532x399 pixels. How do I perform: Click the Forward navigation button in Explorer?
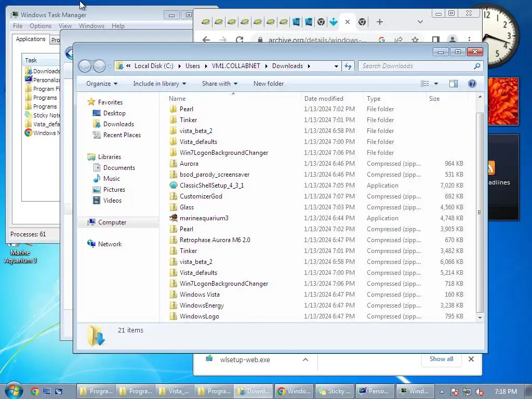point(99,66)
